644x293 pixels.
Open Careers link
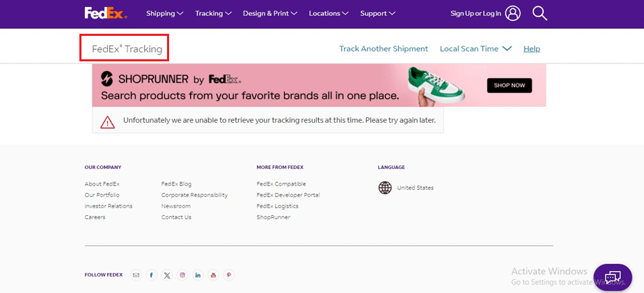(95, 217)
